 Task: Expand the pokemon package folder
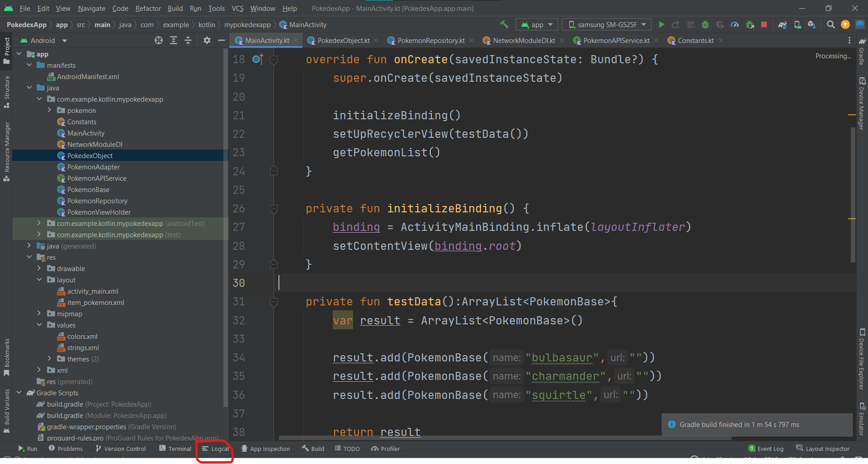tap(49, 110)
